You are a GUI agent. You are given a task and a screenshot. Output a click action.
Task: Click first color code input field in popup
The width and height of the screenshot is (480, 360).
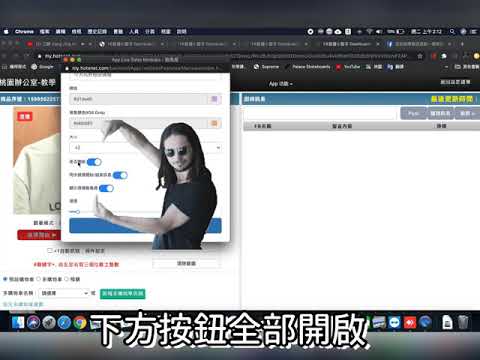[x=138, y=99]
